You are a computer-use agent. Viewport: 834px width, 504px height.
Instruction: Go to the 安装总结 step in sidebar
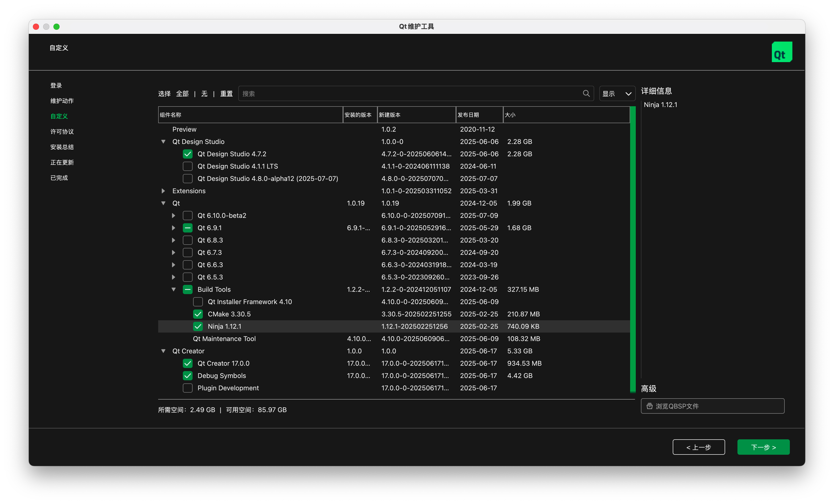(62, 147)
